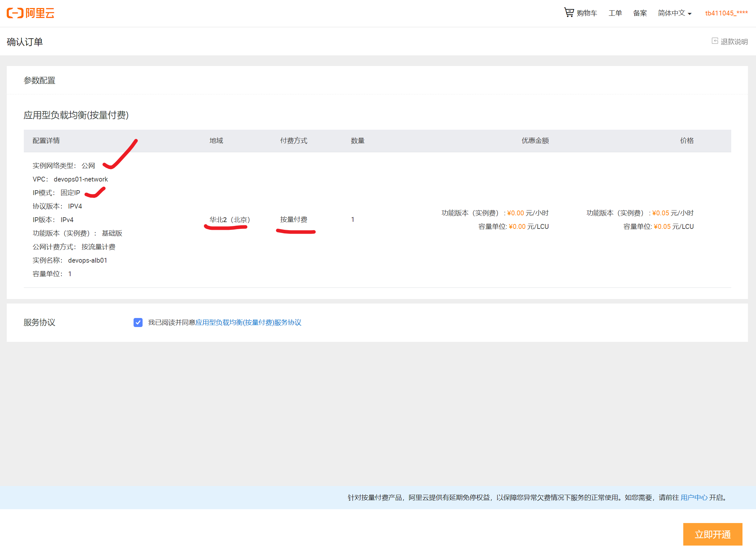Click the devops-alb01 instance name text
756x552 pixels.
point(88,260)
